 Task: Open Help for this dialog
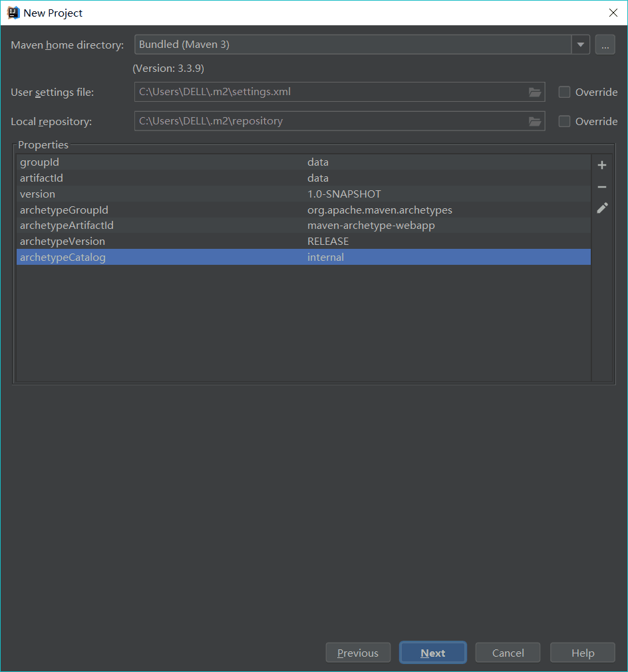coord(583,653)
